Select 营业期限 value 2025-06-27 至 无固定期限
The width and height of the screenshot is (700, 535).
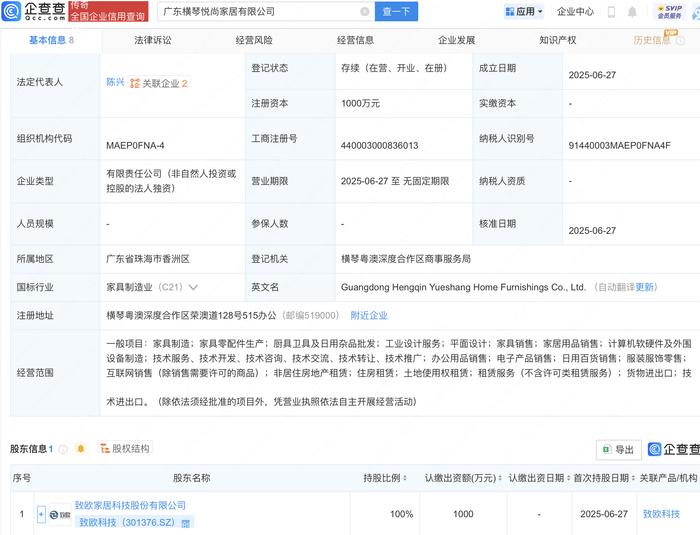click(x=395, y=181)
